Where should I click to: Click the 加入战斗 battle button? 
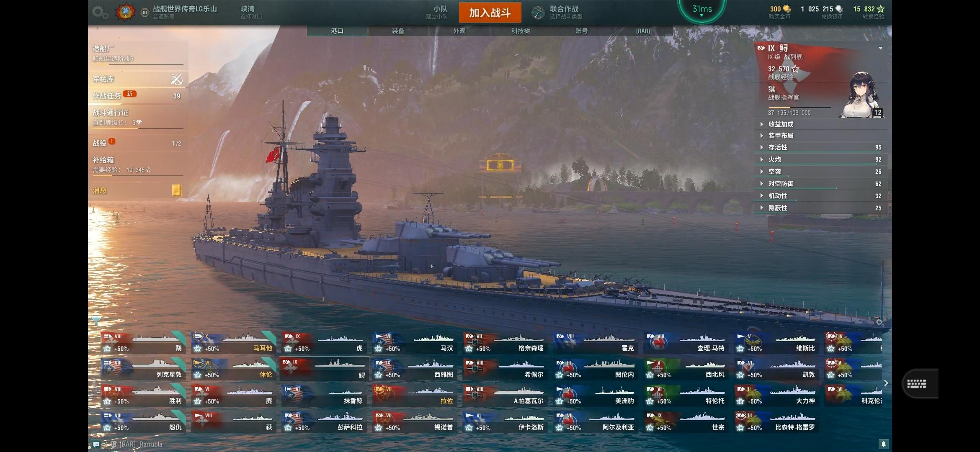490,13
